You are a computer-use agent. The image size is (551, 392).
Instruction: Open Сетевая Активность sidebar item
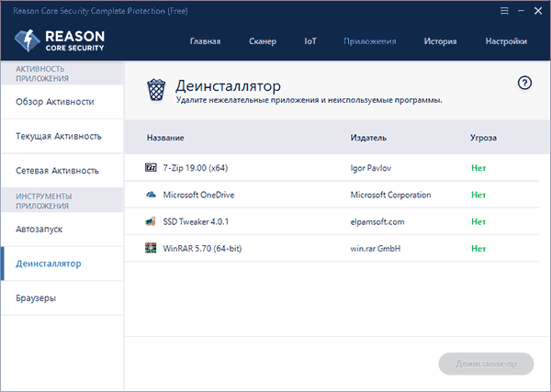coord(57,171)
